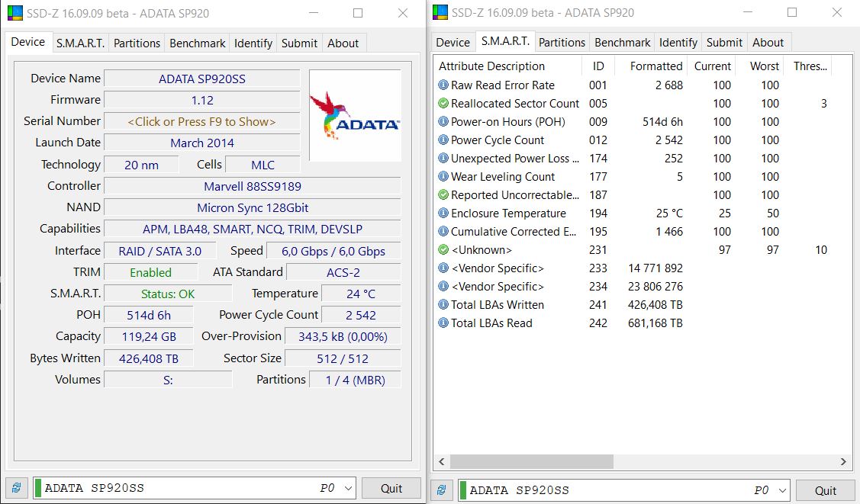Click the Volumes field showing S:
Viewport: 860px width, 504px height.
coord(168,380)
